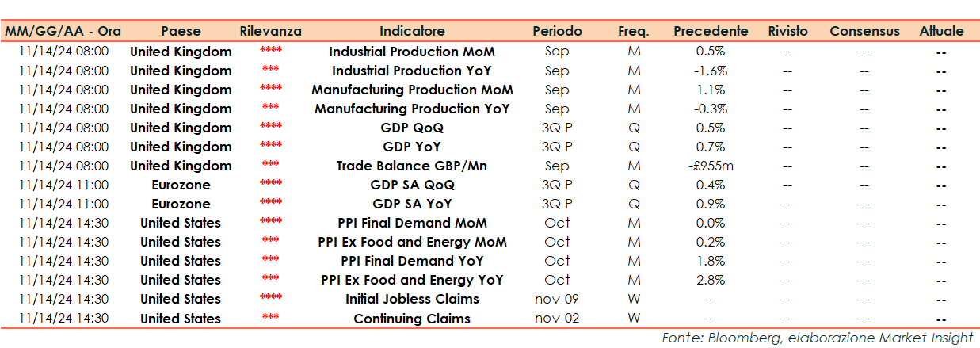Click the Manufacturing Production YoY indicator

click(x=412, y=109)
